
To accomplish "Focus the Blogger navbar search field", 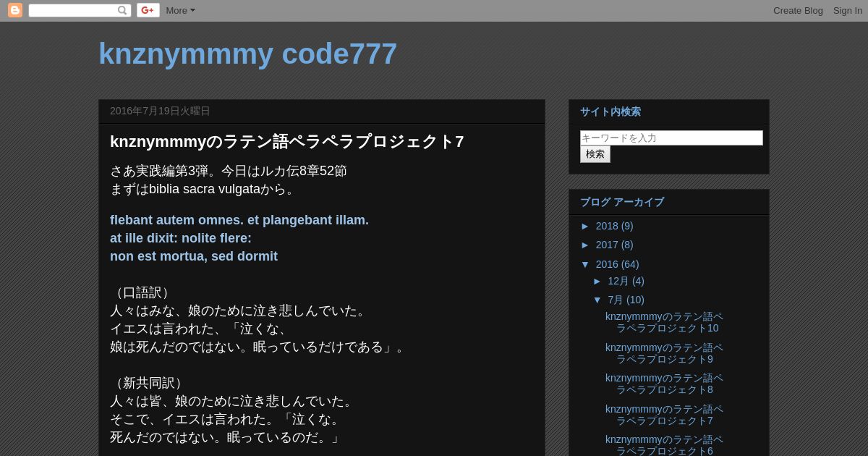I will (x=73, y=10).
